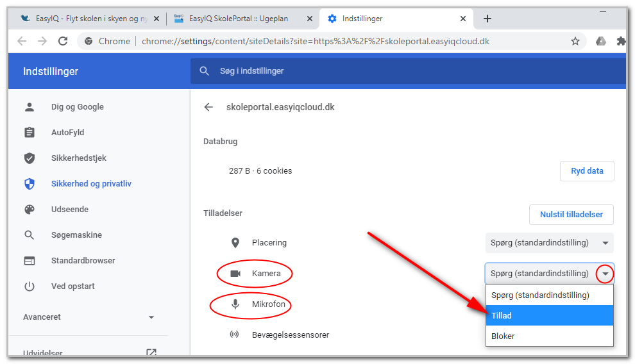
Task: Click the Chrome site info icon in the address bar
Action: click(89, 41)
